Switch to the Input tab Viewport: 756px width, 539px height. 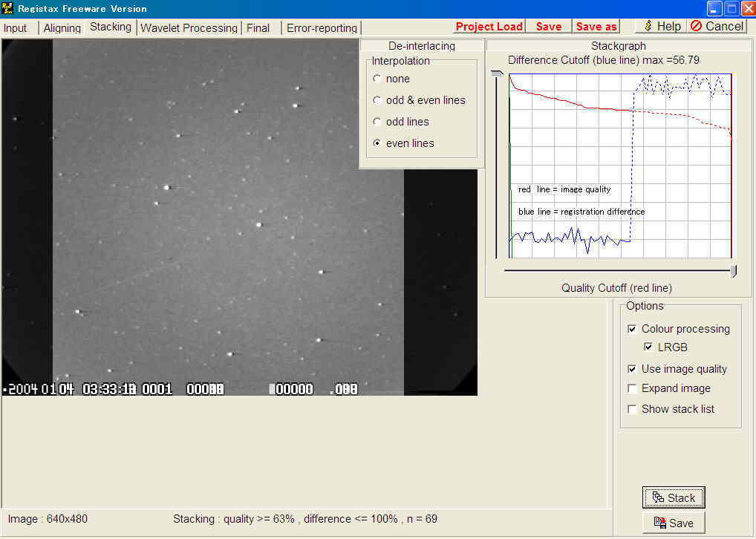[16, 28]
